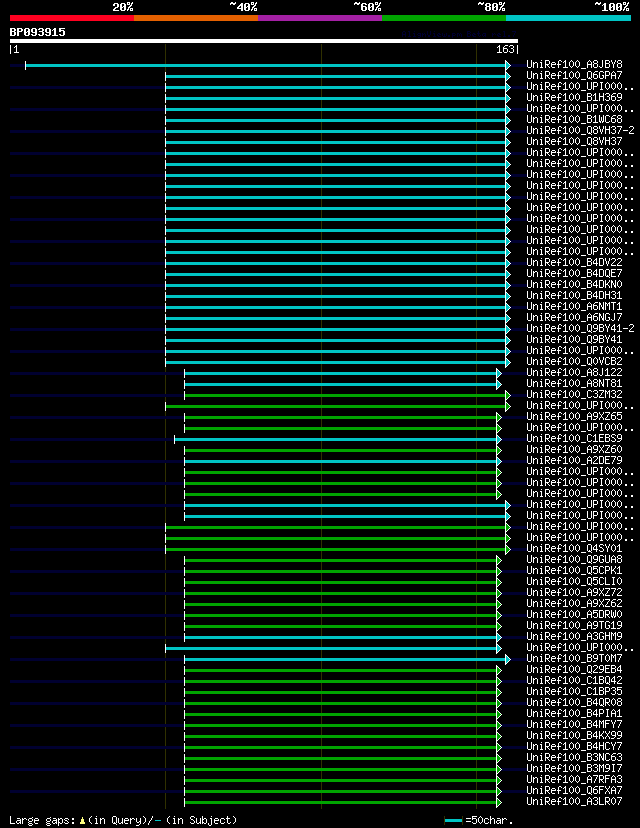
Task: Open hit UniRef100_A3LR07
Action: coord(575,802)
